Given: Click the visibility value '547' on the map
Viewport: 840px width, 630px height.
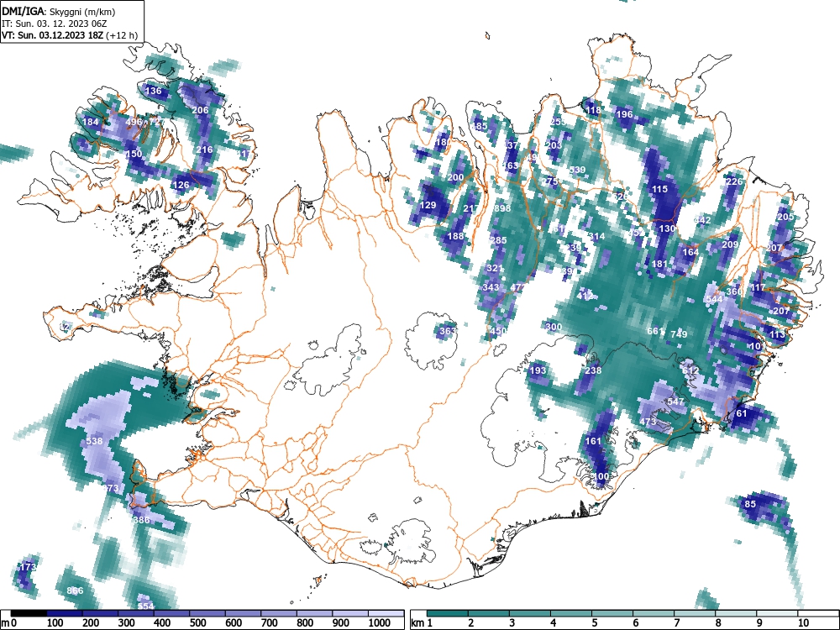Looking at the screenshot, I should 676,402.
